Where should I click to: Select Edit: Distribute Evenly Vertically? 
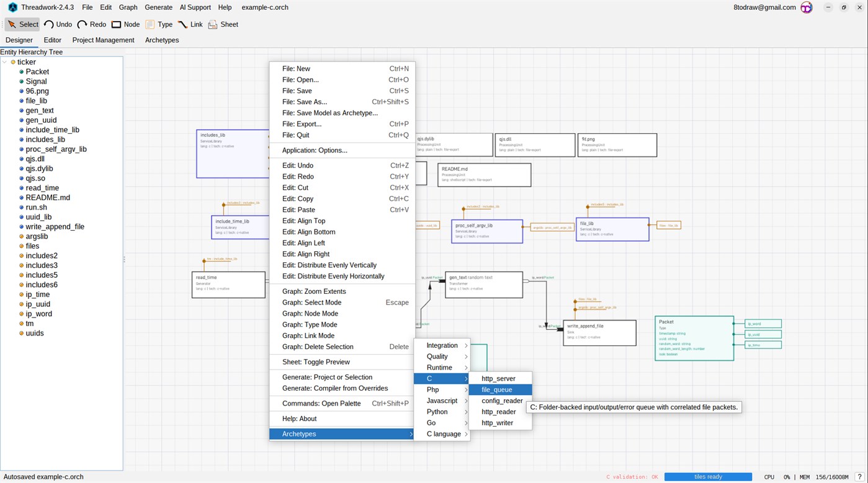[x=342, y=265]
